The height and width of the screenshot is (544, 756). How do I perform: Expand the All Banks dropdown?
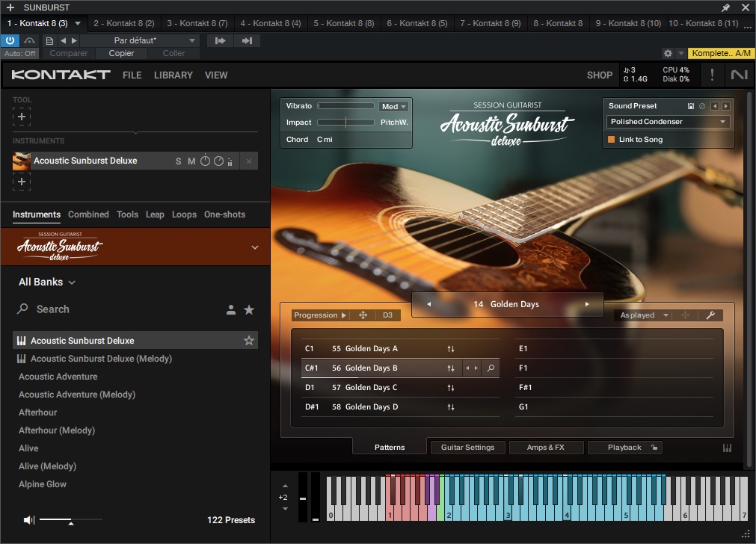47,282
